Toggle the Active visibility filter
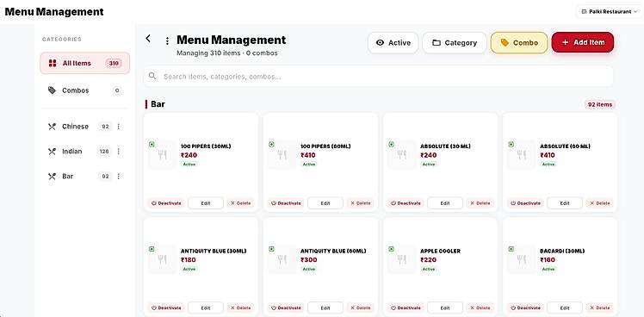The width and height of the screenshot is (644, 317). point(393,43)
